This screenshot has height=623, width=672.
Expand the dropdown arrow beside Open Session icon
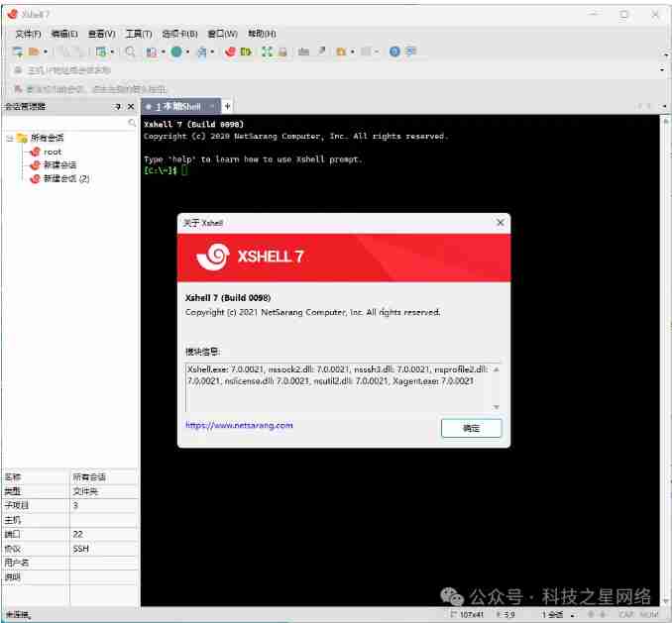point(45,52)
